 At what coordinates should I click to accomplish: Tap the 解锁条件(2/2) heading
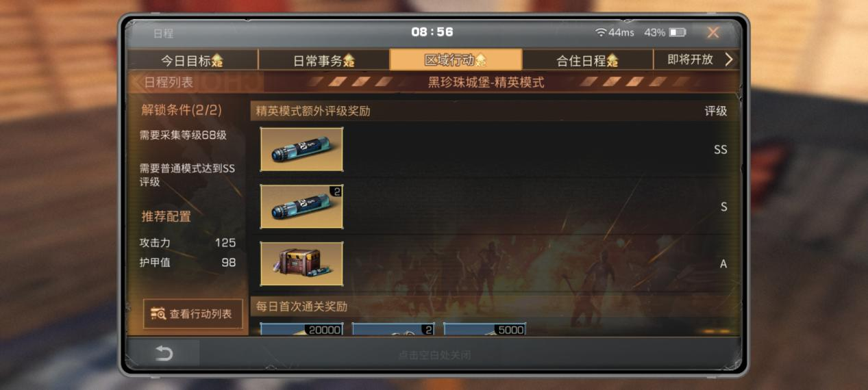point(181,110)
